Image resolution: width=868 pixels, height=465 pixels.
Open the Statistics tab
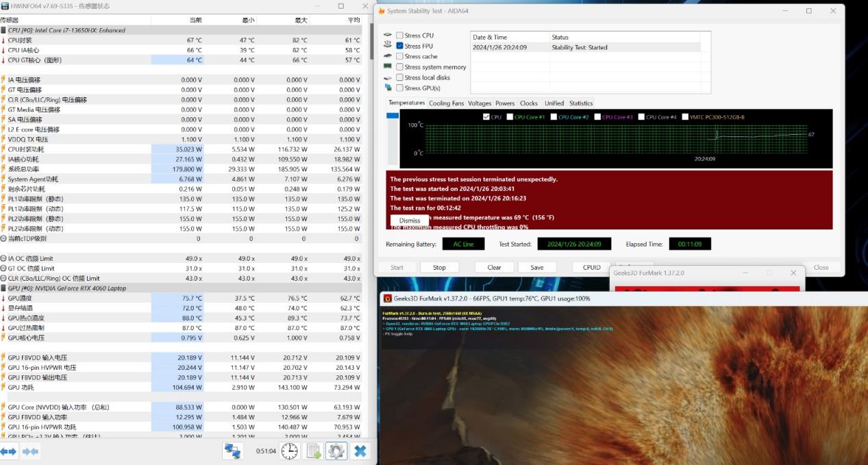(x=580, y=103)
